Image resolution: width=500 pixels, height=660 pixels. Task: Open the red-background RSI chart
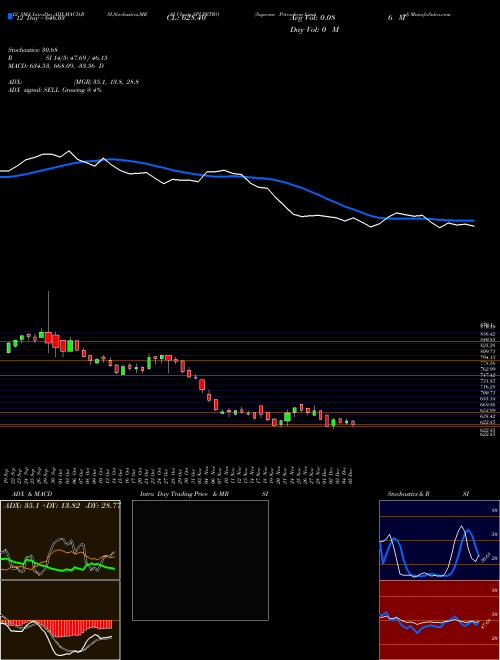click(x=439, y=620)
